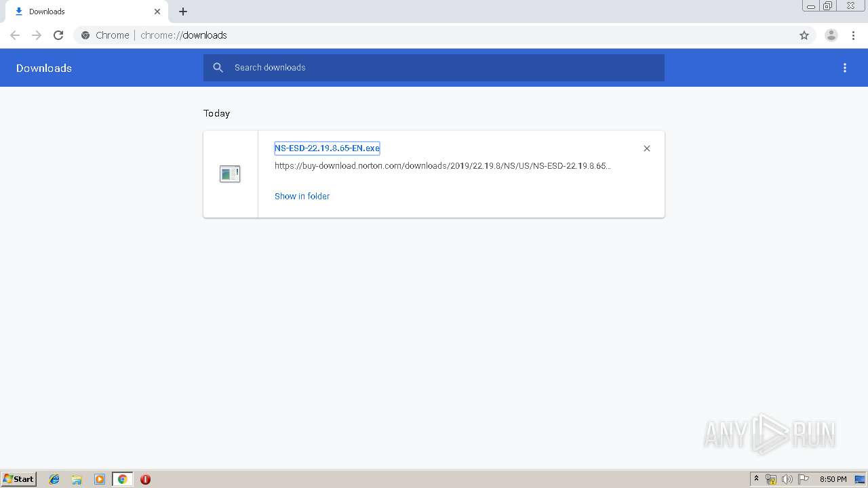Click the volume speaker tray icon
Image resolution: width=868 pixels, height=488 pixels.
(x=787, y=479)
